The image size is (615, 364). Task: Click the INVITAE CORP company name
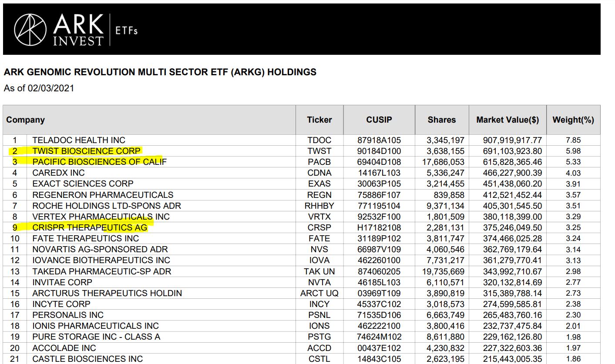(x=62, y=282)
